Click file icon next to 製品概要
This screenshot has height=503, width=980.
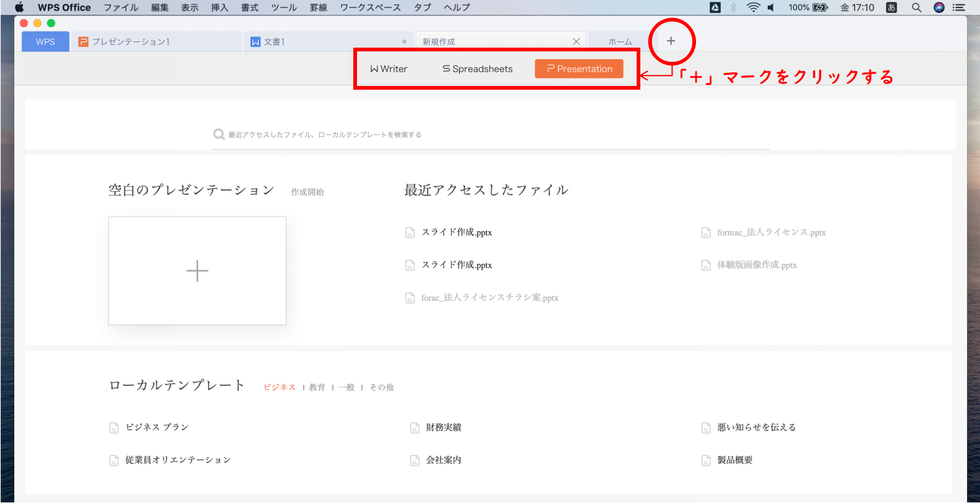[706, 460]
